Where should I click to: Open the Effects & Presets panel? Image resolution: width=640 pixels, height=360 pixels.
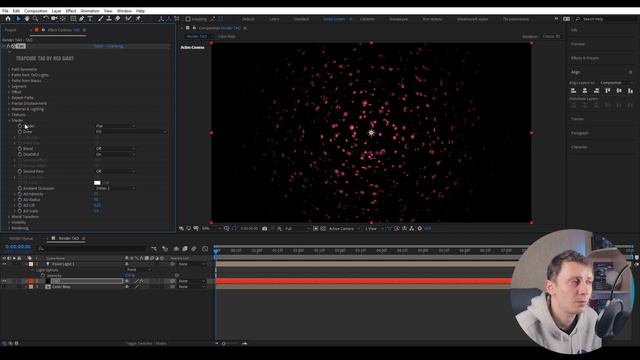pos(584,58)
